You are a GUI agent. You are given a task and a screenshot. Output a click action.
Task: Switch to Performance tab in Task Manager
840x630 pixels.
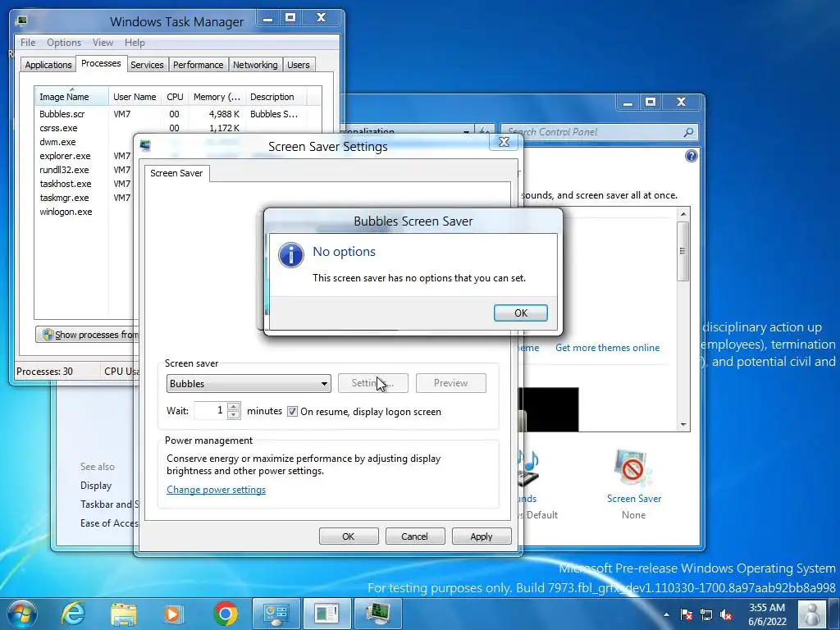(x=198, y=65)
